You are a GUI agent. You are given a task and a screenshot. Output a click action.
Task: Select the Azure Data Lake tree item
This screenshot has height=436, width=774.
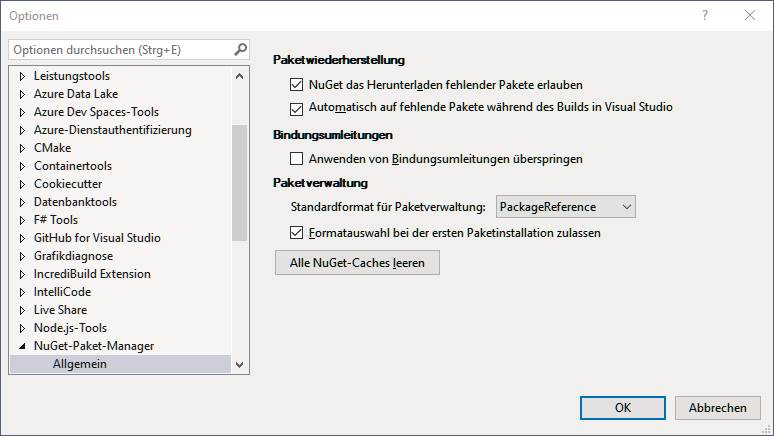pos(76,94)
